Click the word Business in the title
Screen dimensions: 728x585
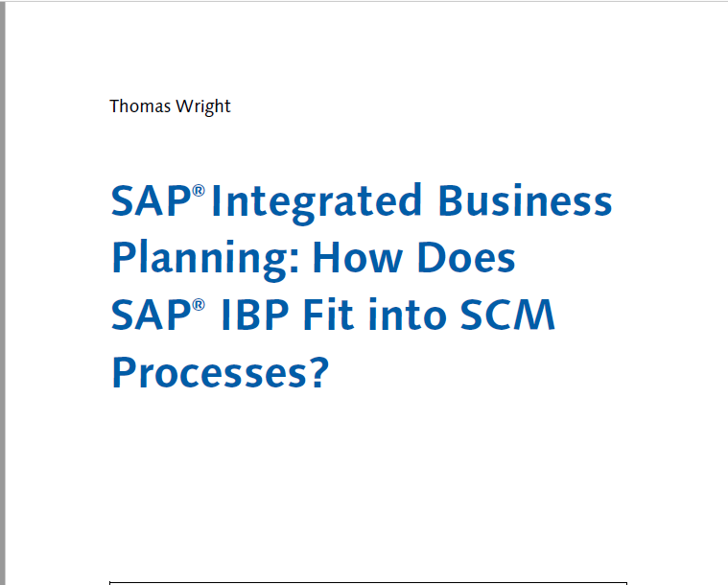[x=525, y=200]
